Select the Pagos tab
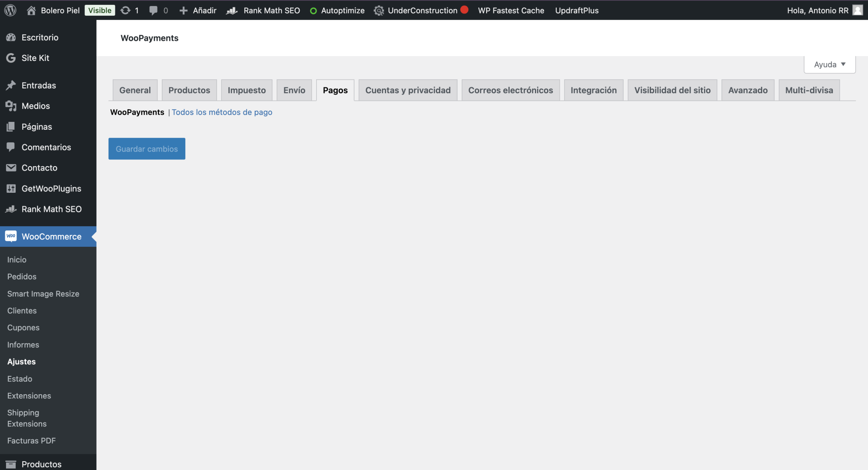The height and width of the screenshot is (470, 868). (335, 90)
